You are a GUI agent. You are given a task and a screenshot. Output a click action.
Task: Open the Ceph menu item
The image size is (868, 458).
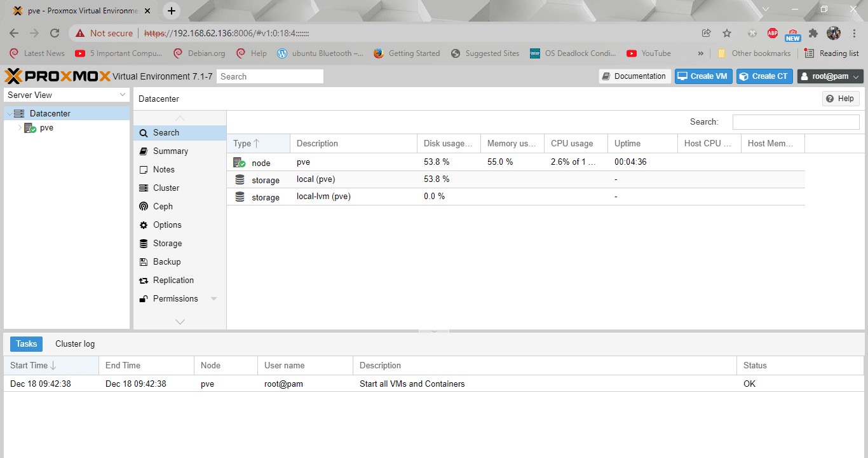pos(180,206)
